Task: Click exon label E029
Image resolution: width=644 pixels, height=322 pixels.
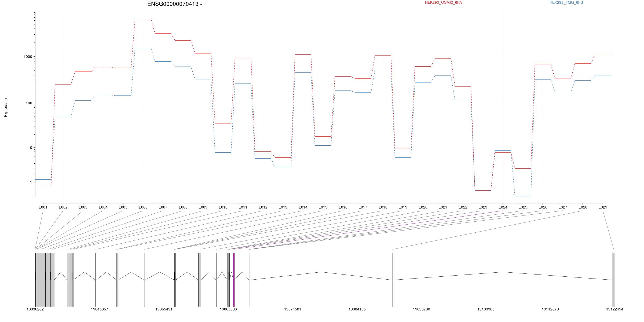Action: (603, 207)
